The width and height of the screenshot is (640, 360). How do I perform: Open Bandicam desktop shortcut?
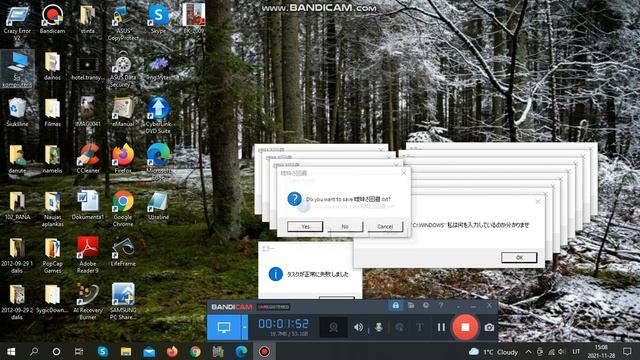52,19
